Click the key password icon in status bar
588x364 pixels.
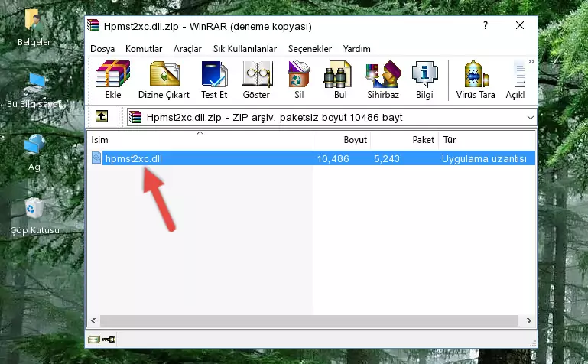tap(109, 340)
